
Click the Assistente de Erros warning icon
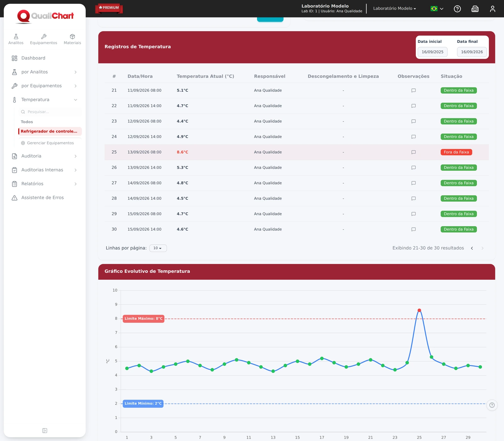[14, 198]
